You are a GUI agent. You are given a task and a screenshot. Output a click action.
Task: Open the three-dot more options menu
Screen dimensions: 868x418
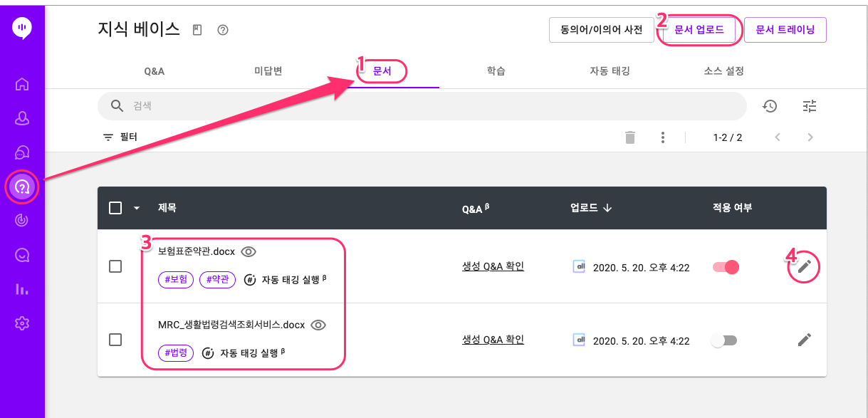tap(663, 137)
